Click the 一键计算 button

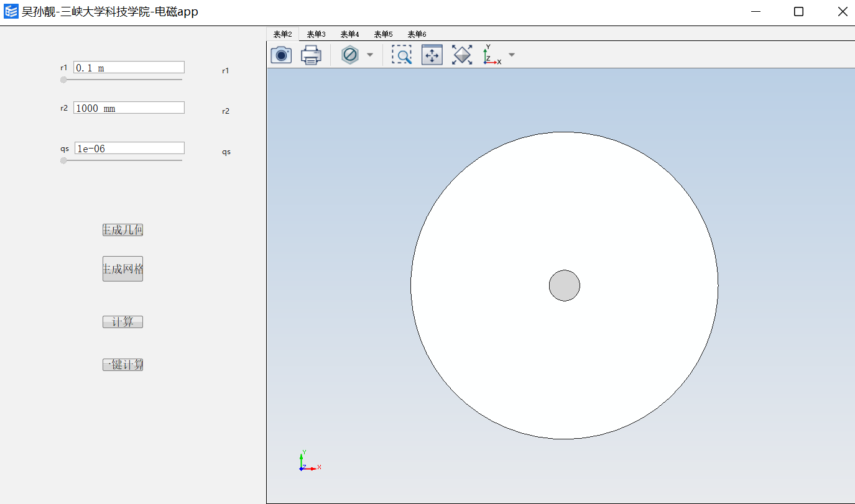[122, 365]
